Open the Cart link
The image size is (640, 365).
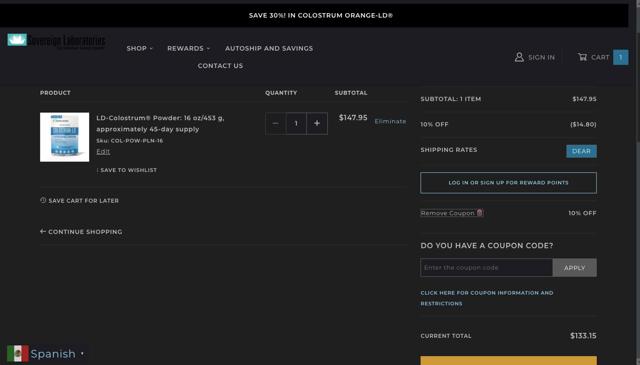point(600,58)
